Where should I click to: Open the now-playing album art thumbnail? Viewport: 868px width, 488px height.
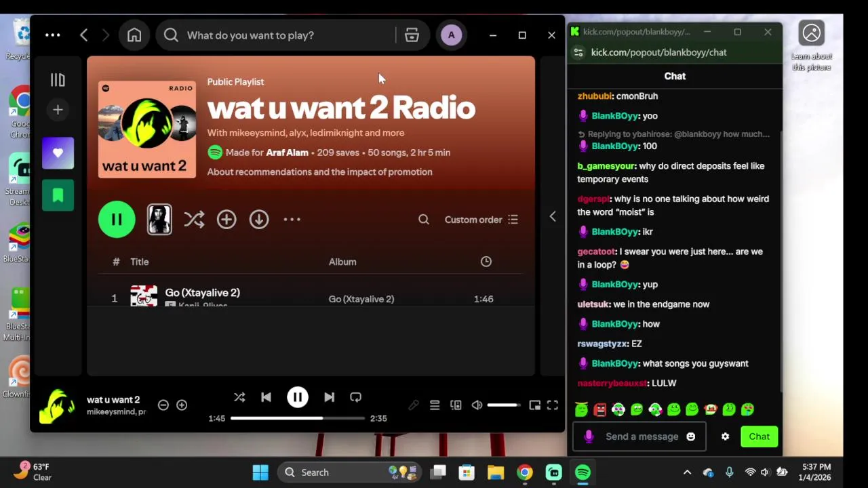click(x=58, y=405)
